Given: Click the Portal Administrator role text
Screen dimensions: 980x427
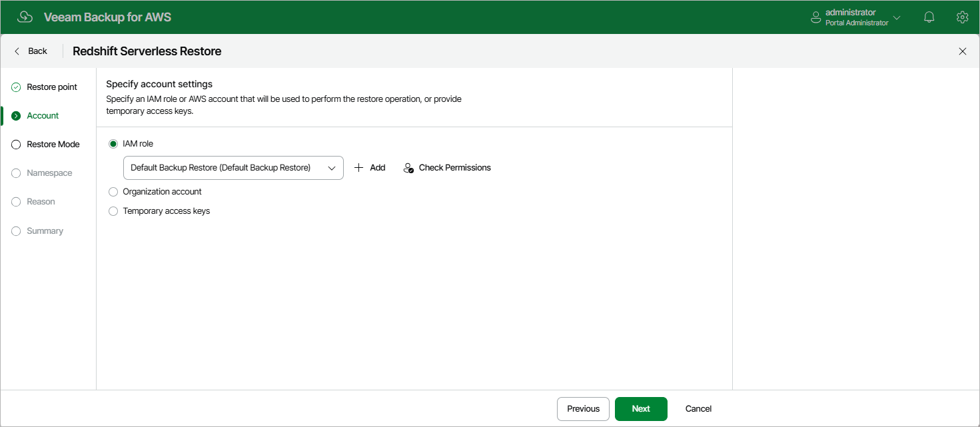Looking at the screenshot, I should coord(857,23).
